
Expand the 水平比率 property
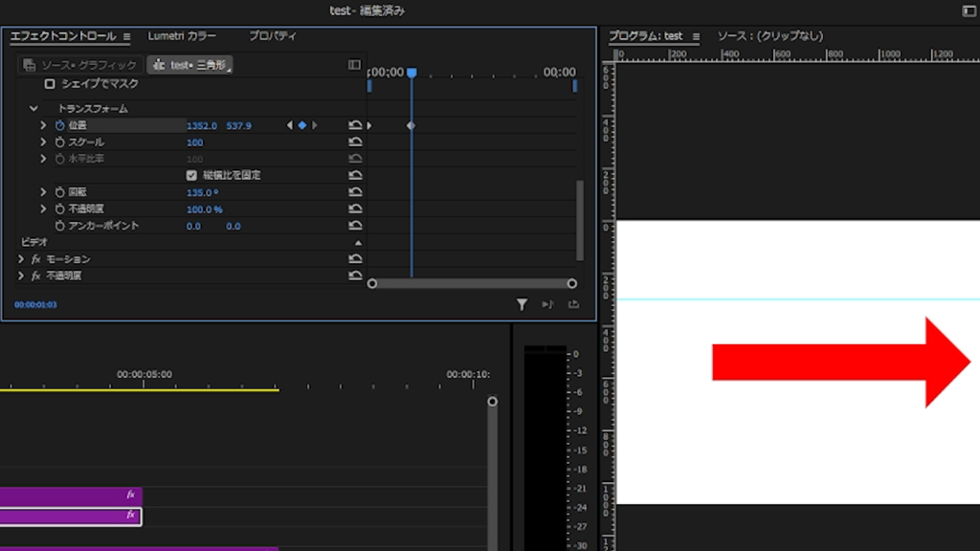click(43, 159)
